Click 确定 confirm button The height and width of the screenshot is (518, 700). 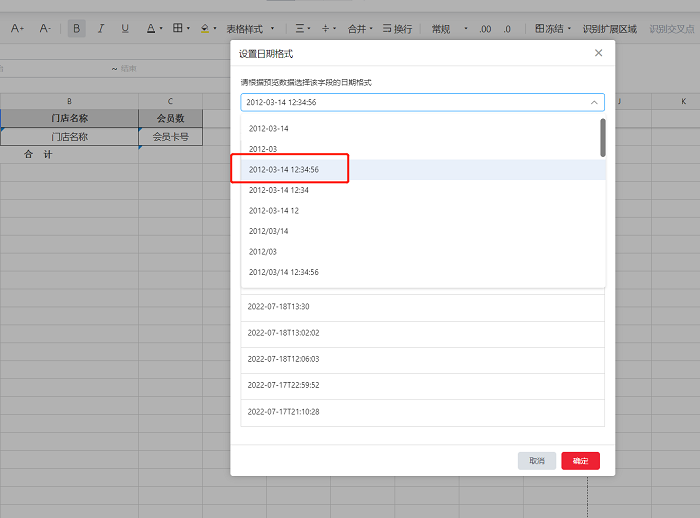point(580,461)
